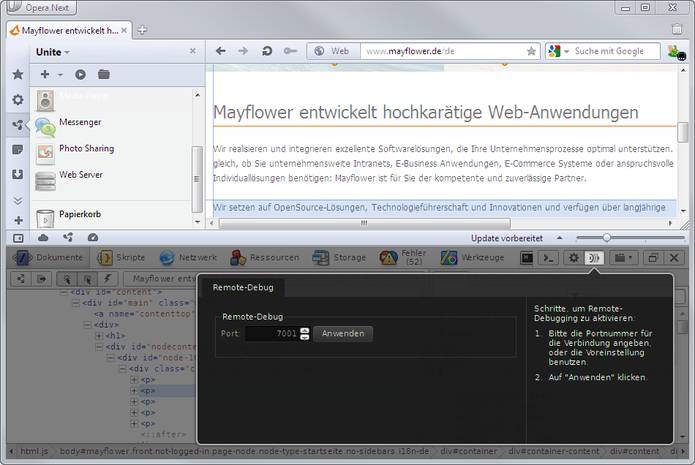Expand the arrow next to Update vorbereitet
Screen dimensions: 695x465
[x=560, y=238]
